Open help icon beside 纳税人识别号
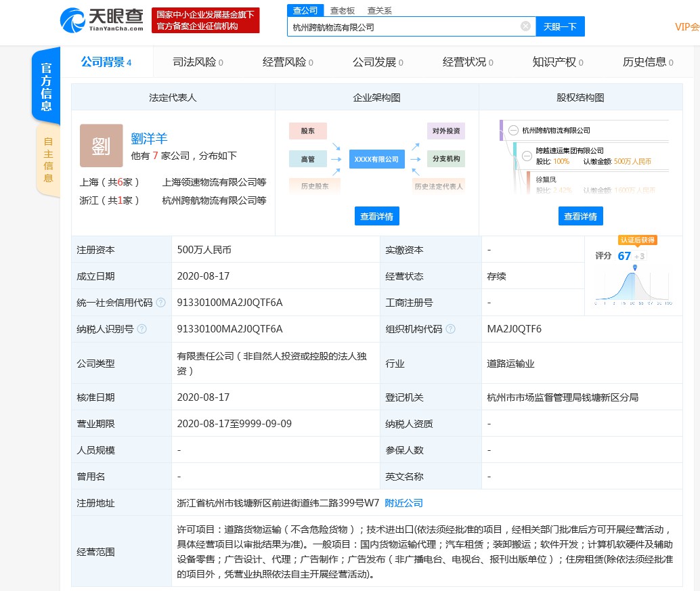This screenshot has width=700, height=591. (142, 329)
